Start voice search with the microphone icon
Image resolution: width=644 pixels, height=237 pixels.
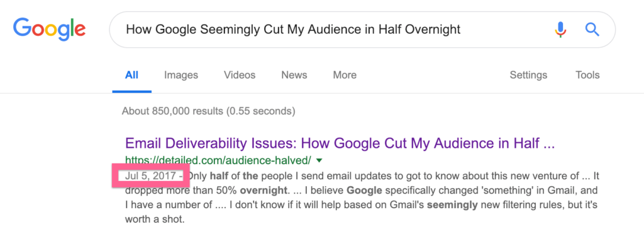560,30
